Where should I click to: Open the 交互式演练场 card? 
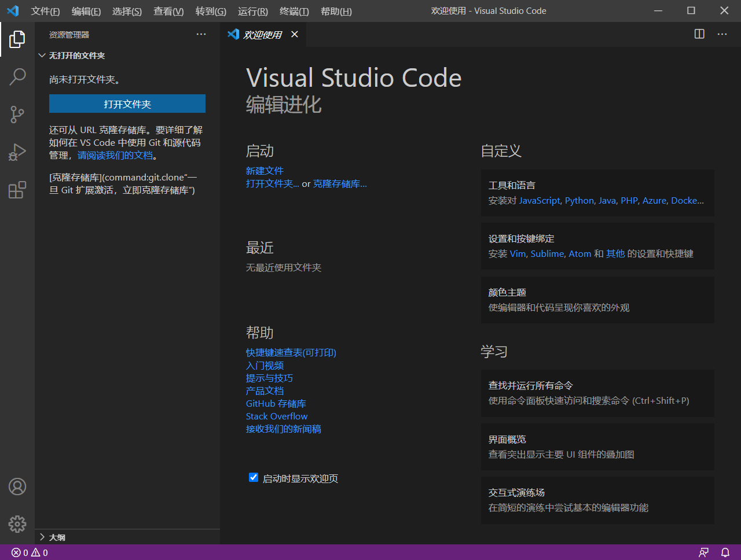pos(597,500)
